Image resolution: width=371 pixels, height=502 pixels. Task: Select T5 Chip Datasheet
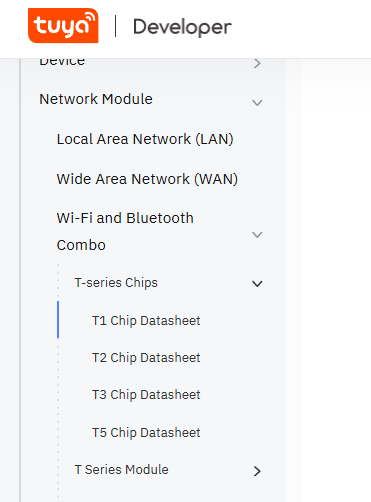click(146, 433)
